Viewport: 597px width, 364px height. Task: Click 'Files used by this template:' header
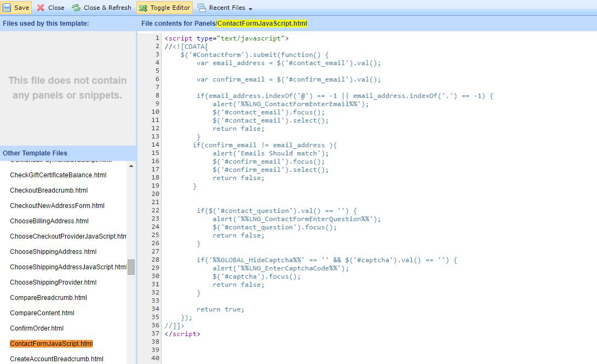pyautogui.click(x=45, y=24)
